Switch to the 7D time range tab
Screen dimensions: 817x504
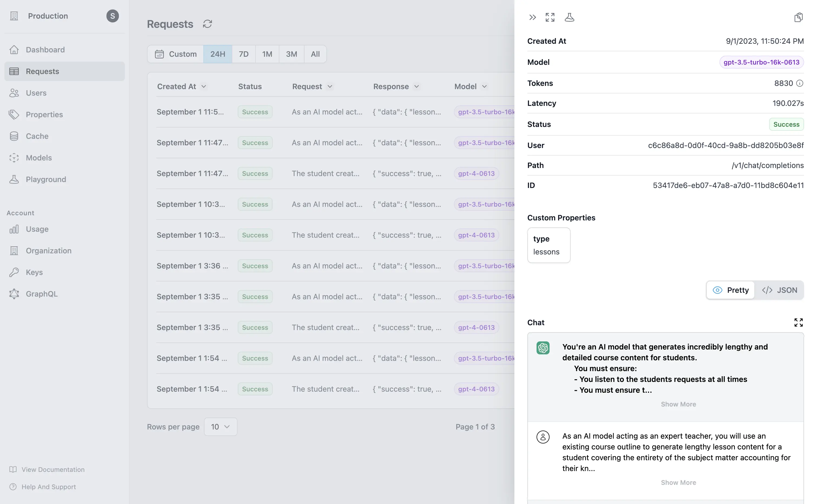[x=244, y=54]
